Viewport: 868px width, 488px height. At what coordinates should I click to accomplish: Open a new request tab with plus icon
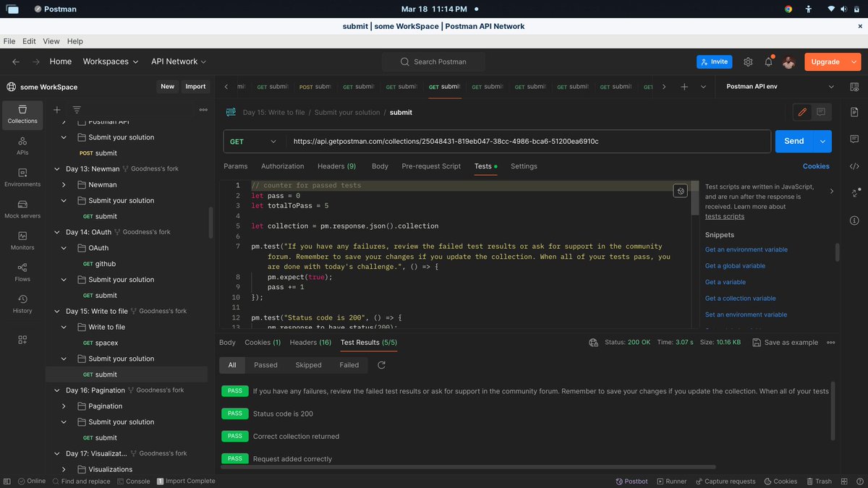(x=684, y=87)
